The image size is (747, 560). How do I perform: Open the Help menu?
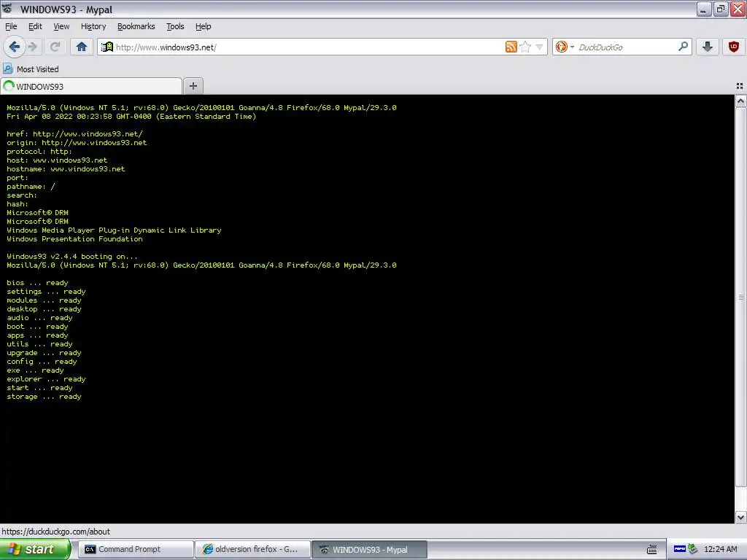[x=203, y=26]
